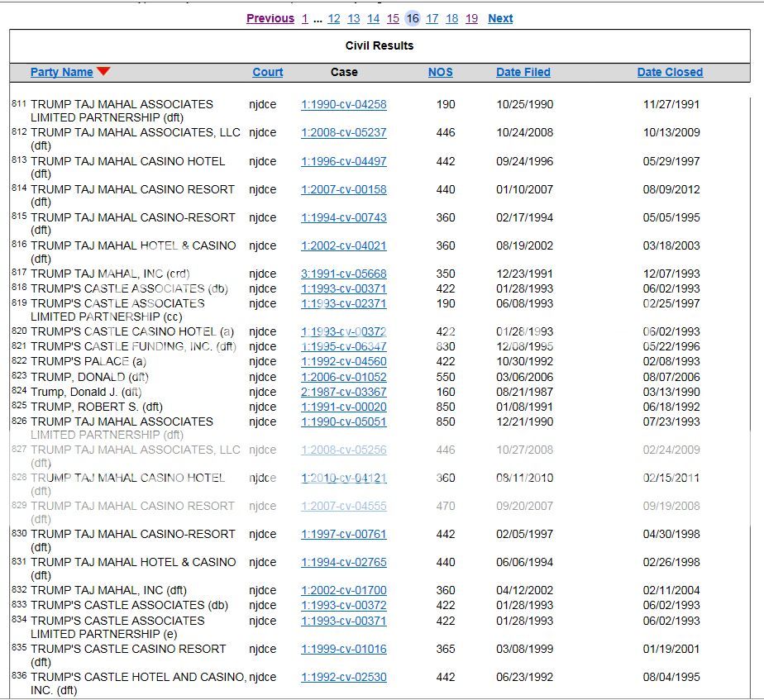Open case 1:1994-cv-02765
Viewport: 764px width, 700px height.
coord(343,562)
